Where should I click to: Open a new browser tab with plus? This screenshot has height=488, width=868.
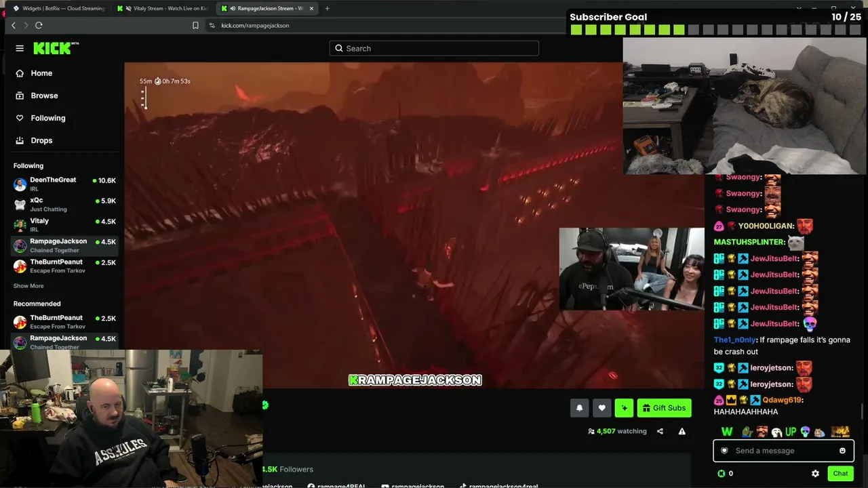327,8
